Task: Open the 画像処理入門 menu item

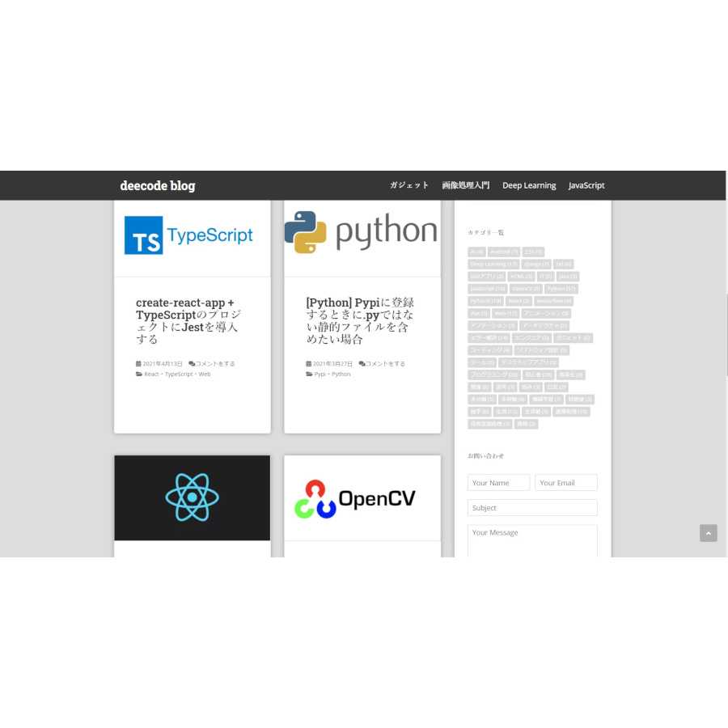Action: (x=465, y=185)
